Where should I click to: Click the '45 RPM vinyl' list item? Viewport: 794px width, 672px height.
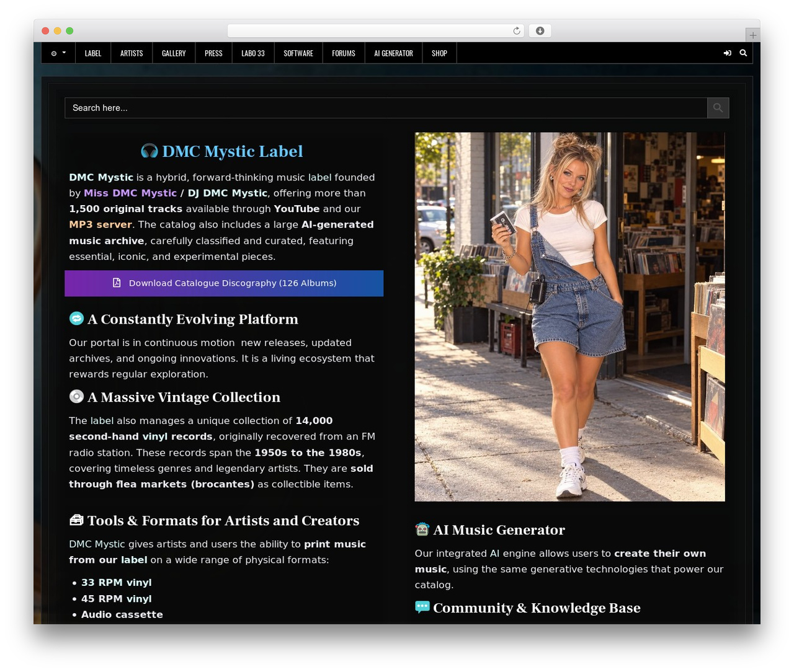click(117, 599)
